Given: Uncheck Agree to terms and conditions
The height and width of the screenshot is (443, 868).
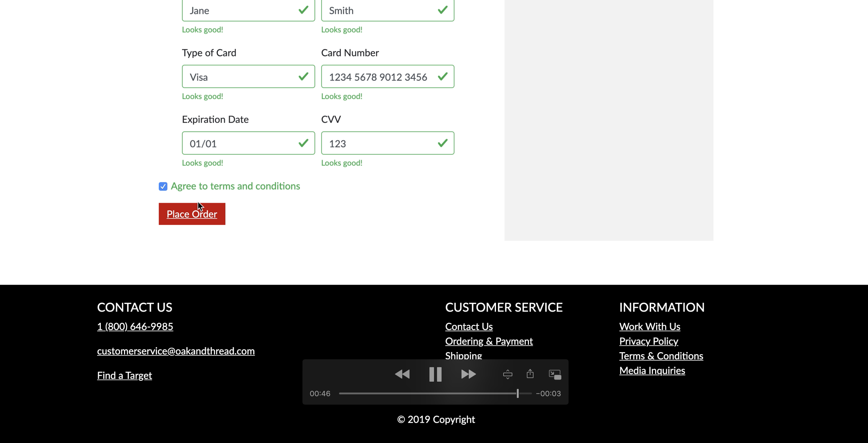Looking at the screenshot, I should coord(163,186).
